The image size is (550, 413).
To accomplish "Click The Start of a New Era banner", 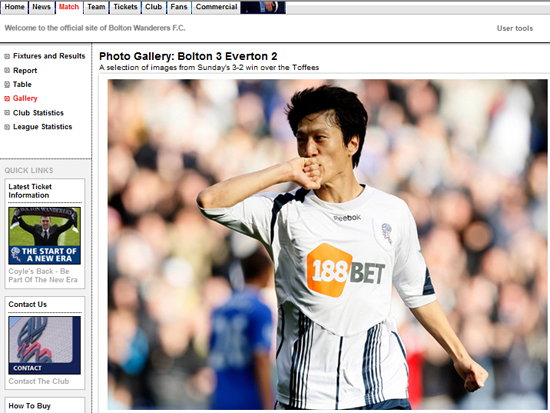I will click(x=45, y=236).
